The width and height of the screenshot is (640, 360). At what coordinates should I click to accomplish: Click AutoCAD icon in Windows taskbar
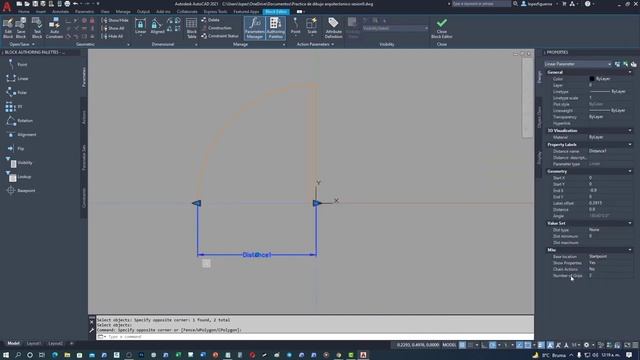[363, 355]
